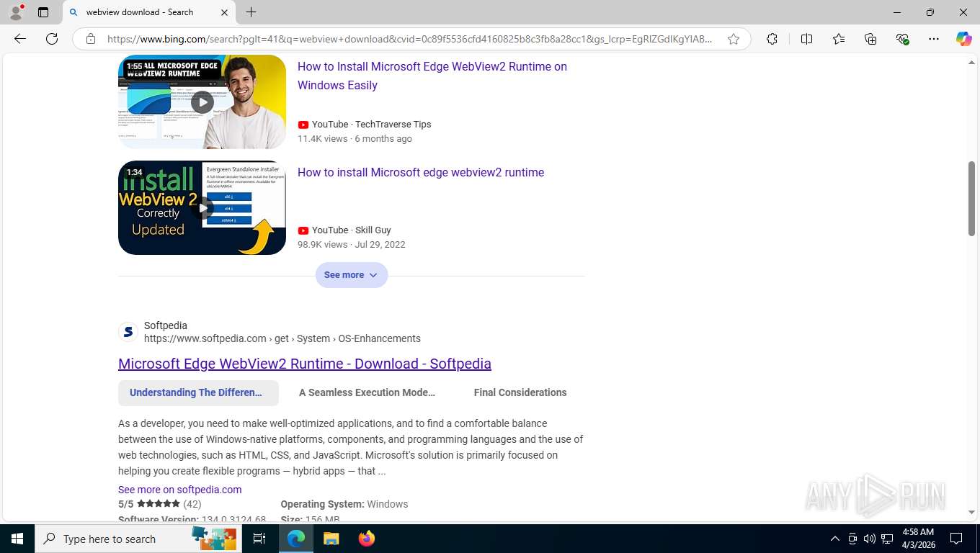This screenshot has height=553, width=980.
Task: Select 'A Seamless Execution Mode...' tab
Action: tap(367, 392)
